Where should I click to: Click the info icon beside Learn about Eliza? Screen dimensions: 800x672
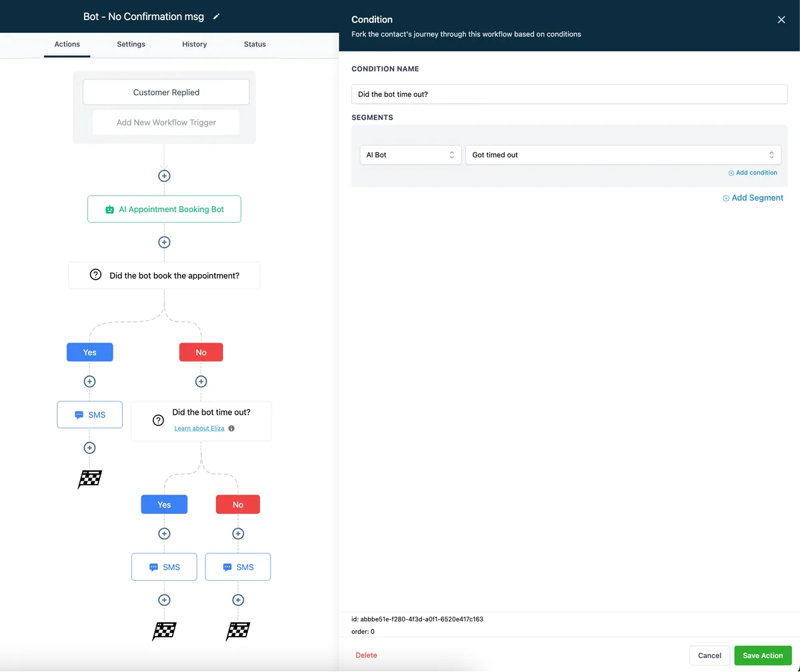231,429
